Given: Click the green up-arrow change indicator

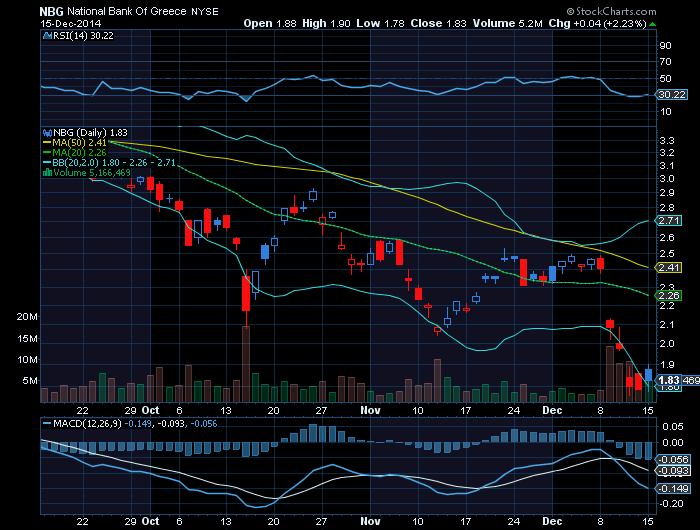Looking at the screenshot, I should pos(653,24).
